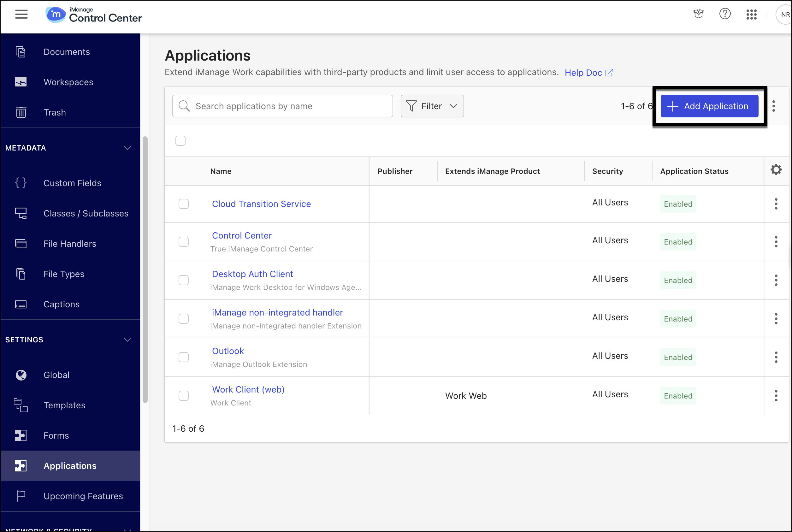792x532 pixels.
Task: Open column settings gear icon
Action: point(776,170)
